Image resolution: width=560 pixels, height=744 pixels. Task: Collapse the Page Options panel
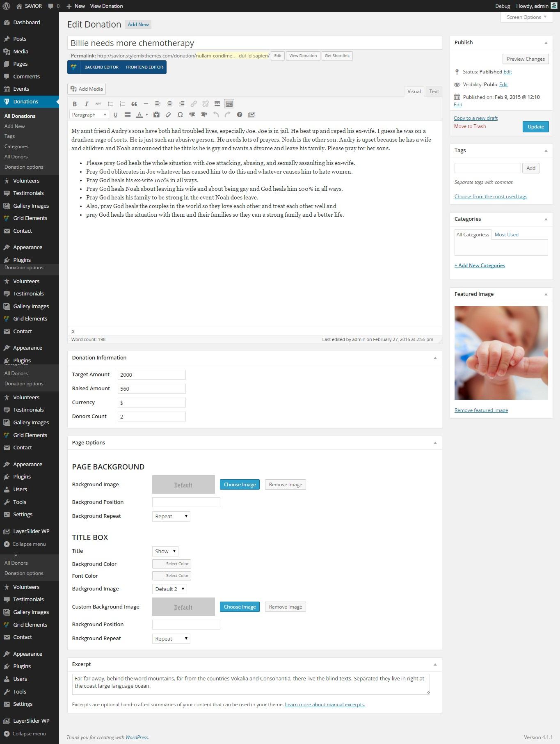[x=435, y=443]
